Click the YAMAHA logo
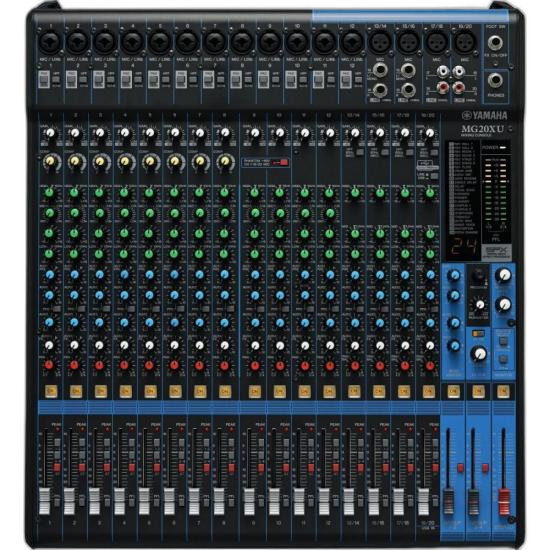 [x=485, y=115]
